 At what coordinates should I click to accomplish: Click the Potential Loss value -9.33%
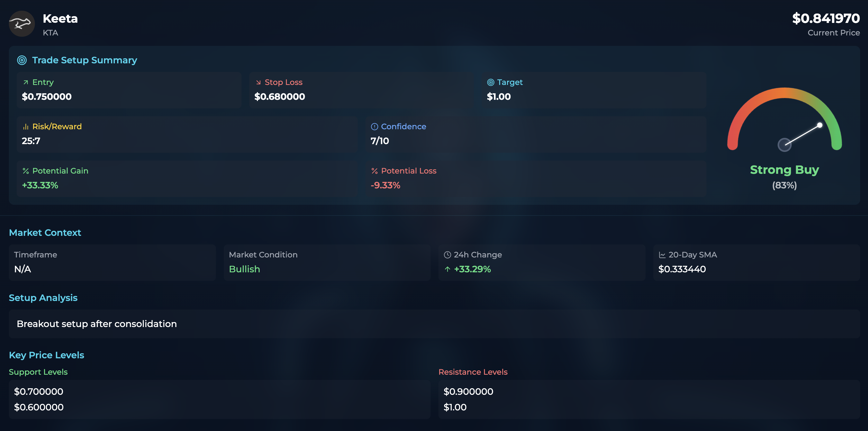385,185
